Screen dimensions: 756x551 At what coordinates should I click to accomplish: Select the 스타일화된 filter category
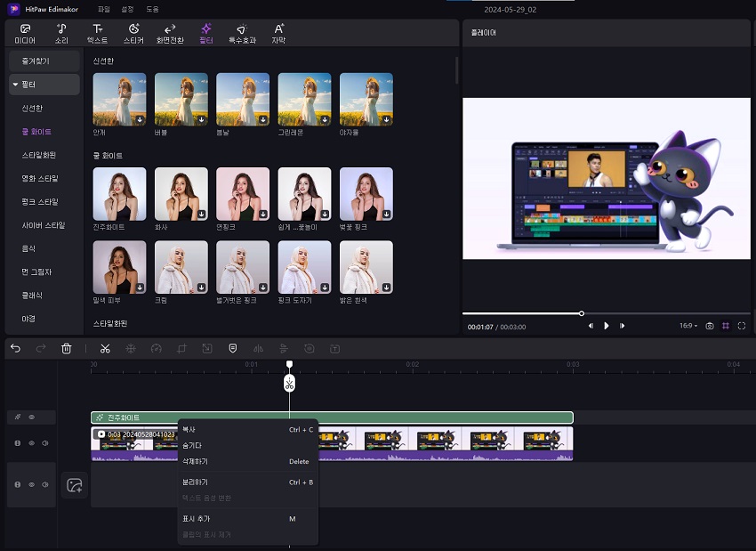[38, 155]
